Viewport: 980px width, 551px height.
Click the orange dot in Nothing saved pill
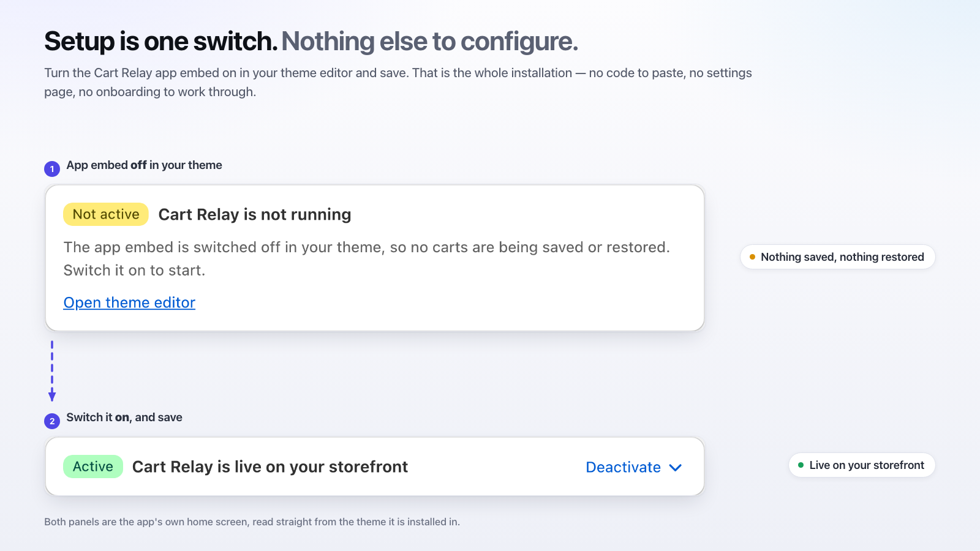(752, 257)
